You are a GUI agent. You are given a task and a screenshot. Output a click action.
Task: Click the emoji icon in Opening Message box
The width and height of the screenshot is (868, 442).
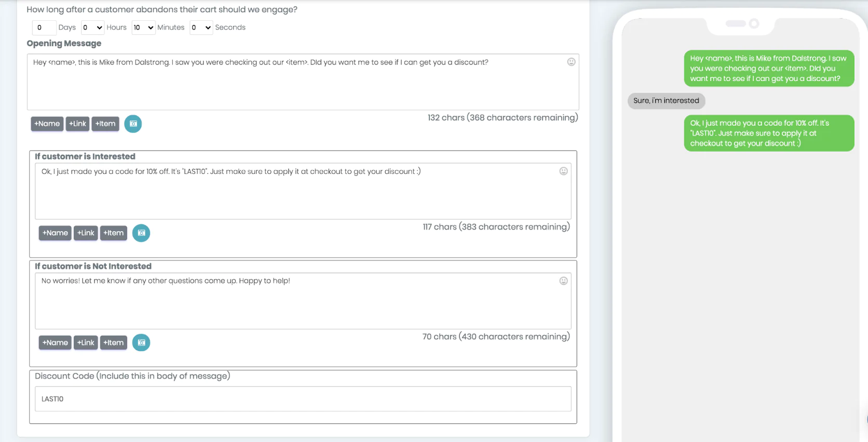[x=571, y=62]
